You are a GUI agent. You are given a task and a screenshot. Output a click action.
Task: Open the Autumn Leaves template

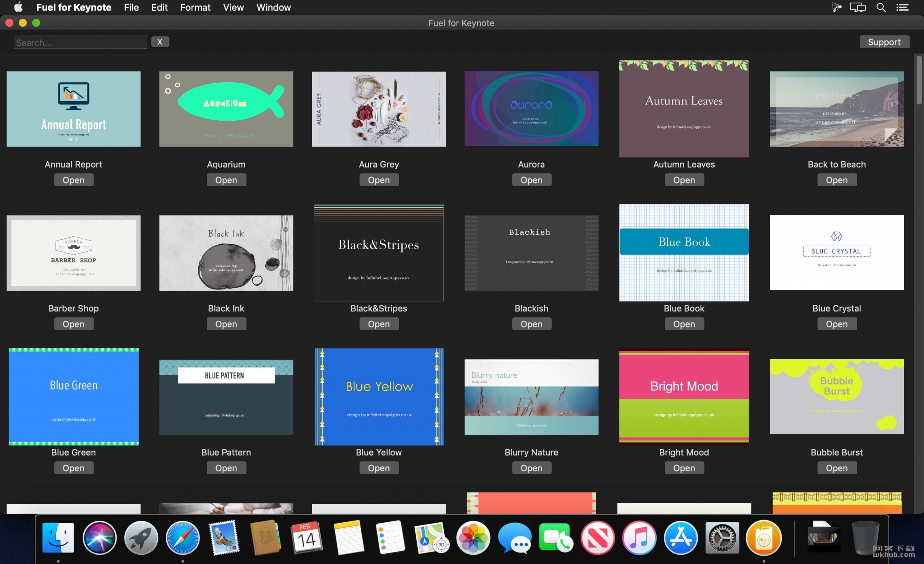684,180
